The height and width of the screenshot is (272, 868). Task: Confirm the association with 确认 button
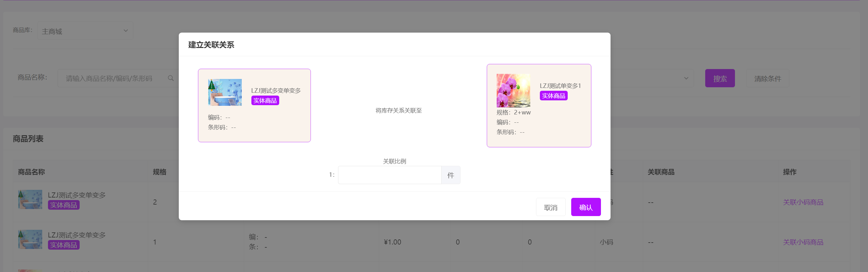pos(585,207)
